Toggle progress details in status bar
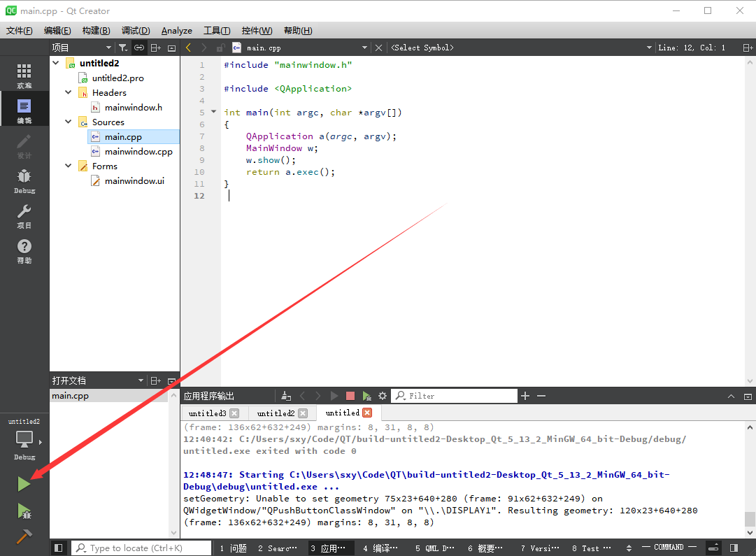This screenshot has height=556, width=756. pos(713,548)
